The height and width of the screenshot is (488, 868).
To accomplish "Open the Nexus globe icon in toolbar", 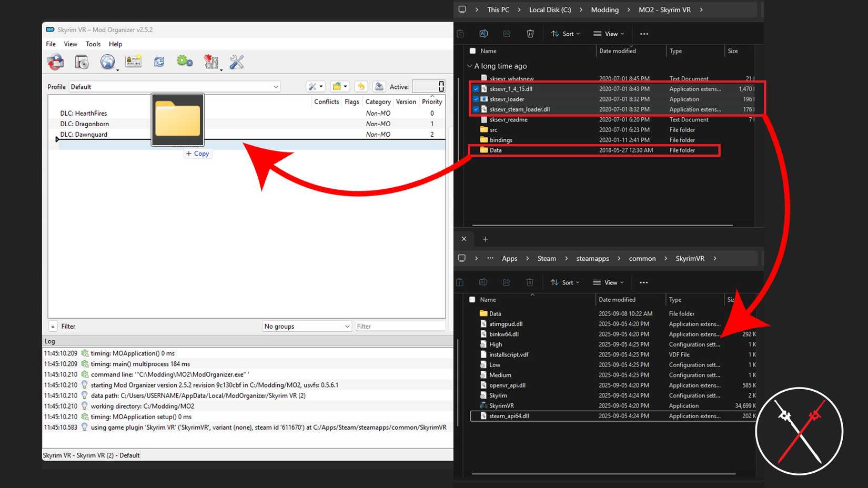I will pos(107,62).
